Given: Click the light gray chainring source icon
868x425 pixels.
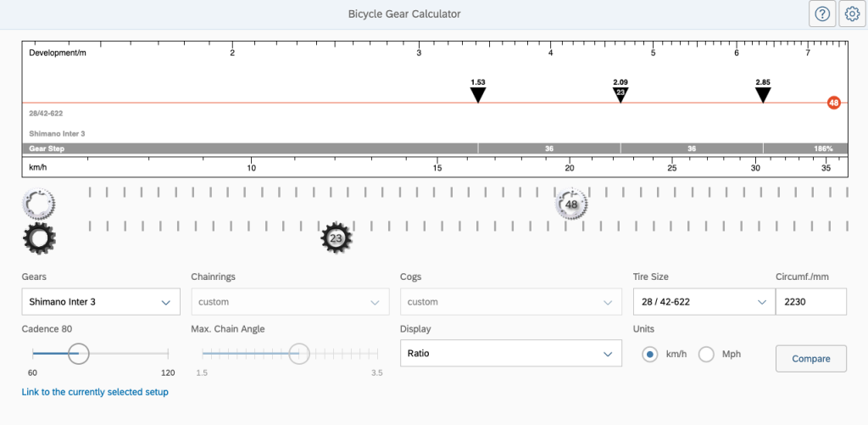Looking at the screenshot, I should (39, 204).
